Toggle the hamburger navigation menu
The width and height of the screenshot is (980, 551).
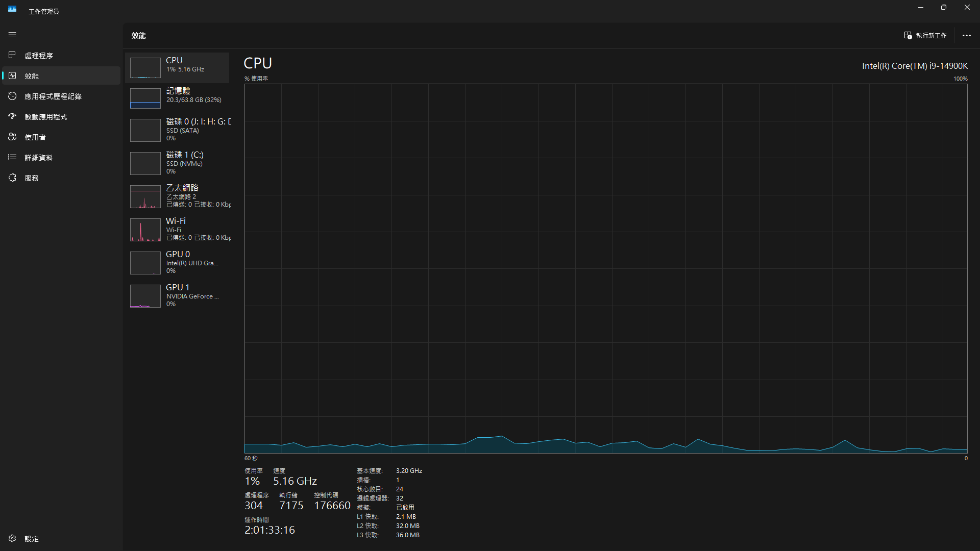tap(12, 35)
